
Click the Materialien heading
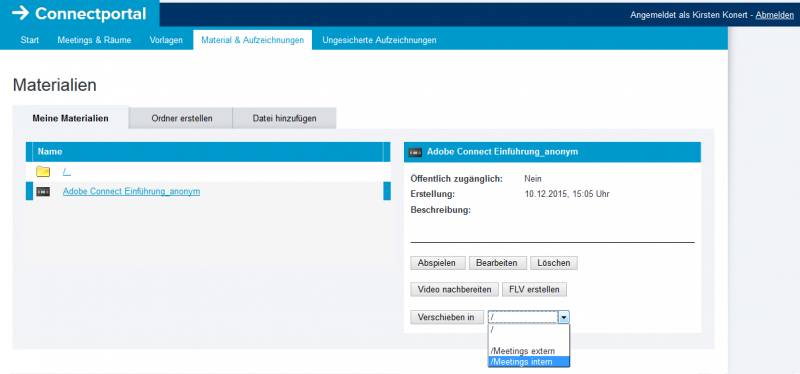55,85
